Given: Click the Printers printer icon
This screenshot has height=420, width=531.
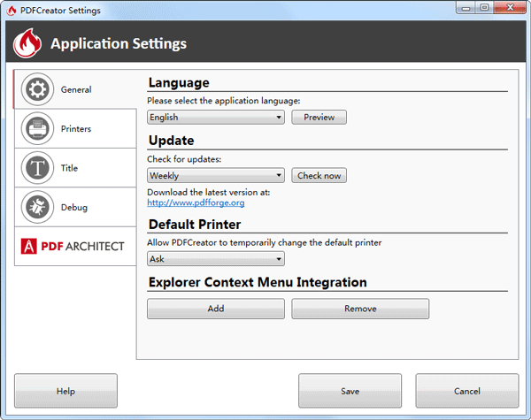Looking at the screenshot, I should (x=37, y=128).
